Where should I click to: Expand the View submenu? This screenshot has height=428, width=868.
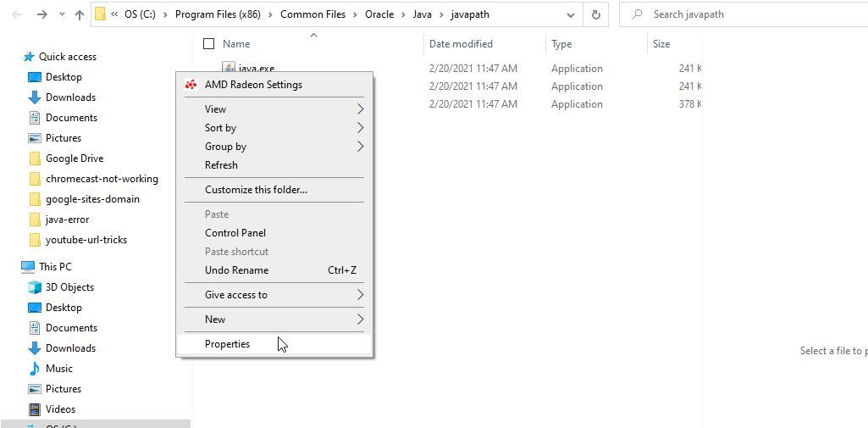tap(274, 109)
